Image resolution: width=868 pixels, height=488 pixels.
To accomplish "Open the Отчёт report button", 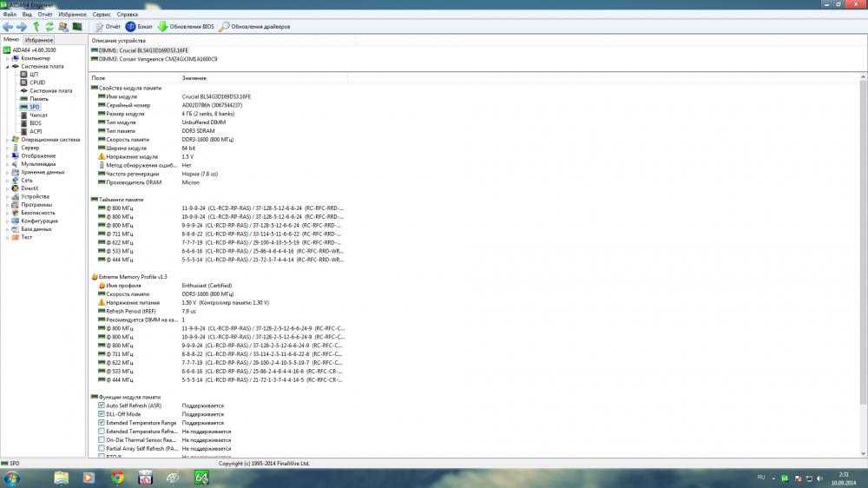I will [x=107, y=27].
